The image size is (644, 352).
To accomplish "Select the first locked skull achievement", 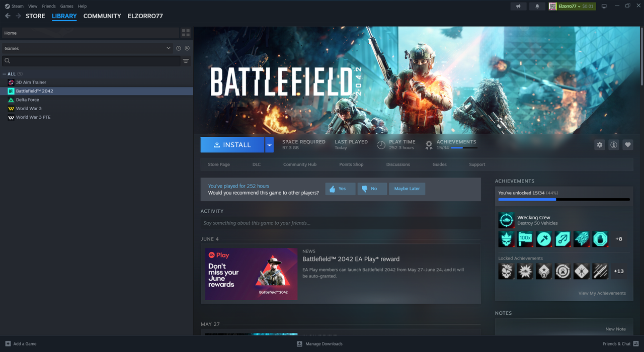I will click(x=506, y=271).
